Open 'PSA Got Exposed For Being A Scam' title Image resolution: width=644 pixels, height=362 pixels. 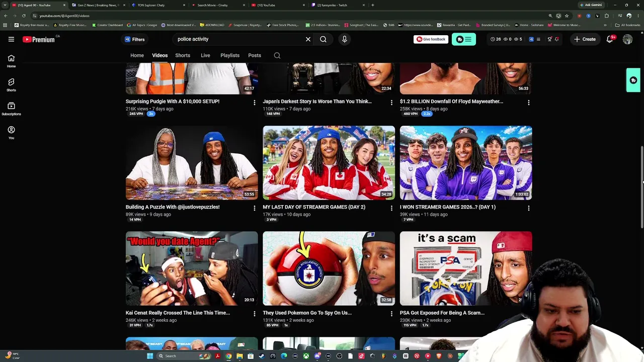coord(442,313)
